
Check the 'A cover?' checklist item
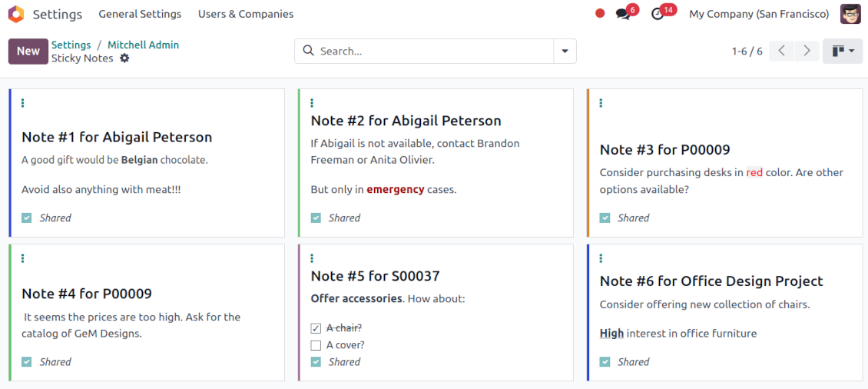[x=316, y=345]
